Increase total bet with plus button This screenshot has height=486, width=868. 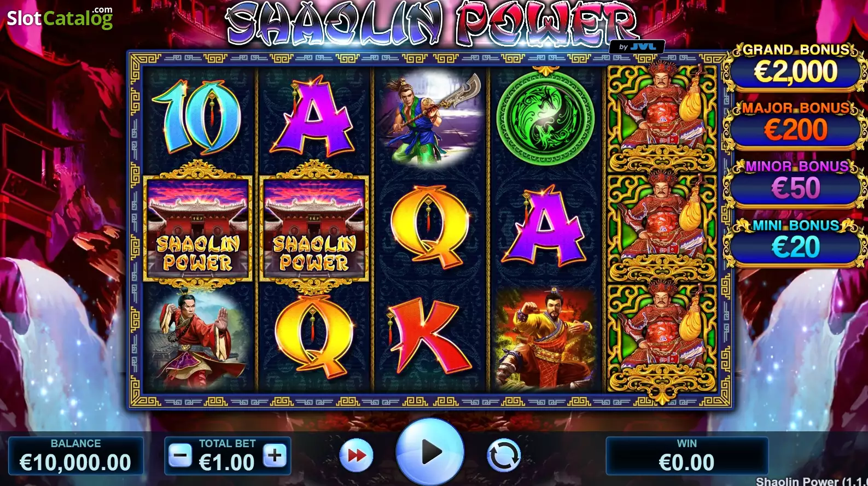(275, 455)
